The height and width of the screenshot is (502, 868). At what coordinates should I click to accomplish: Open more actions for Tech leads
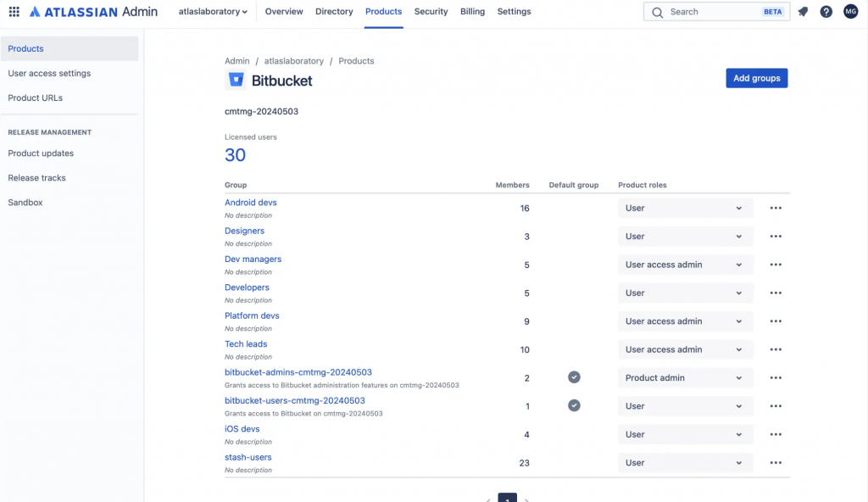(x=776, y=349)
